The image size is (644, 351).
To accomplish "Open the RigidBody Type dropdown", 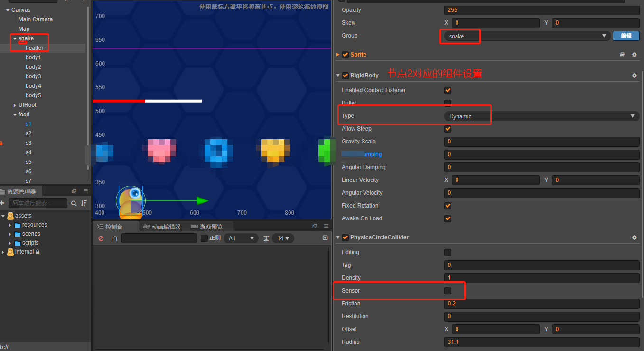I will [541, 116].
